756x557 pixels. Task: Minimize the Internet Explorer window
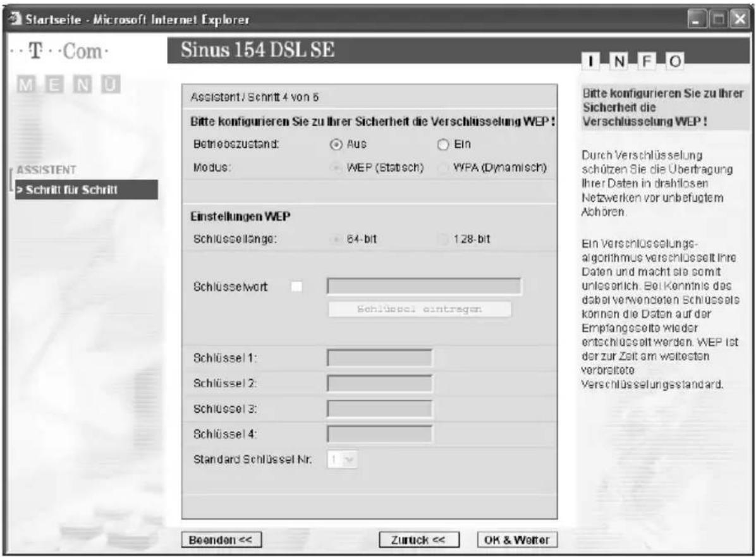point(697,20)
